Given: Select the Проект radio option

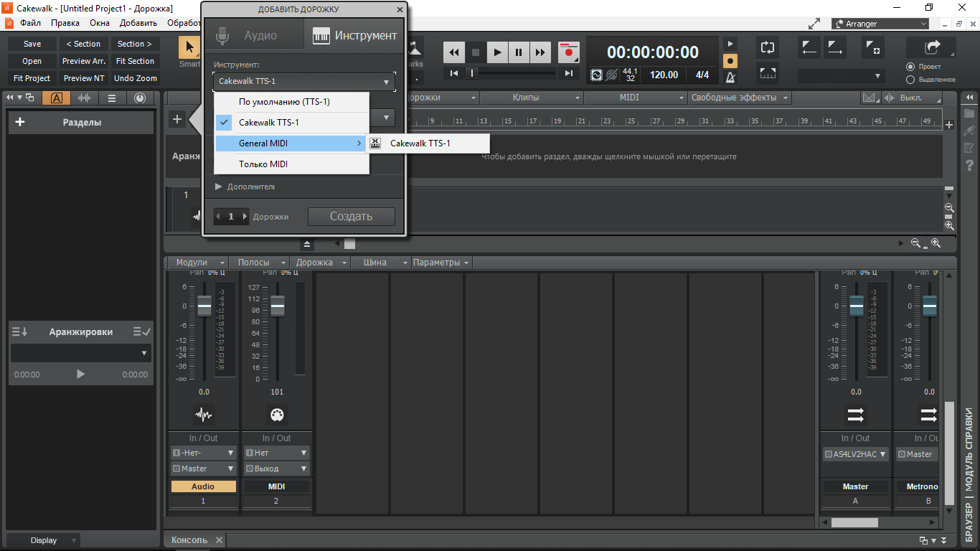Looking at the screenshot, I should click(910, 67).
